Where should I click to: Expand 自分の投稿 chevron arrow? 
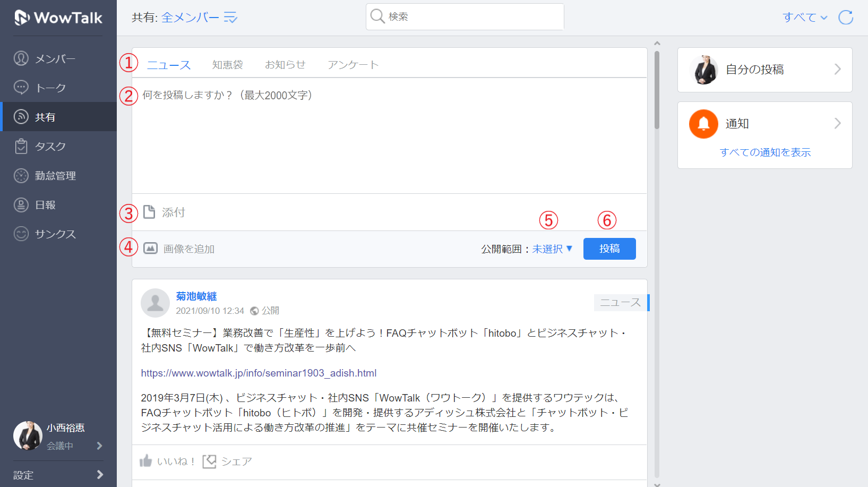pyautogui.click(x=837, y=69)
